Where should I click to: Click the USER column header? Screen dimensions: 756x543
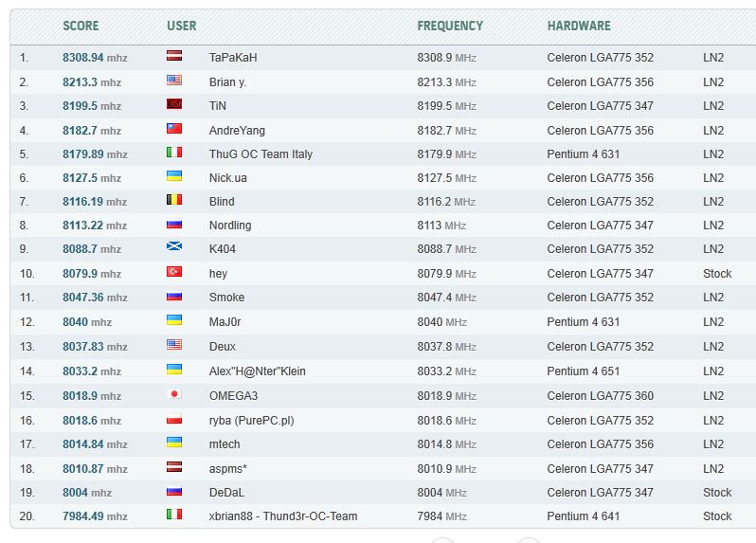[x=182, y=26]
